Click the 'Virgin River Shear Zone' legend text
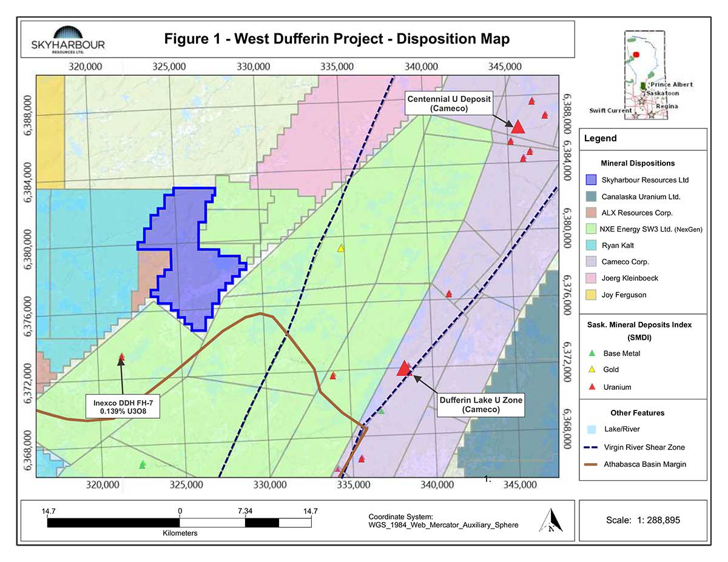728x562 pixels. click(644, 447)
